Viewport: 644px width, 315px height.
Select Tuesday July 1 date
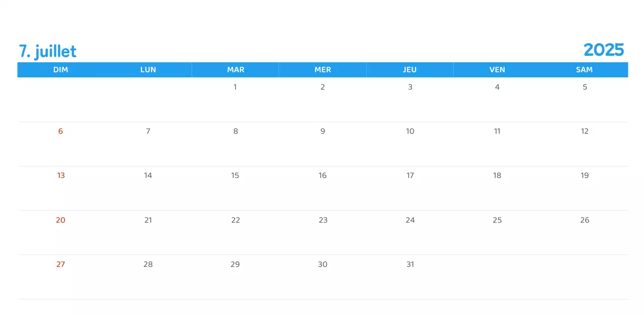coord(235,87)
